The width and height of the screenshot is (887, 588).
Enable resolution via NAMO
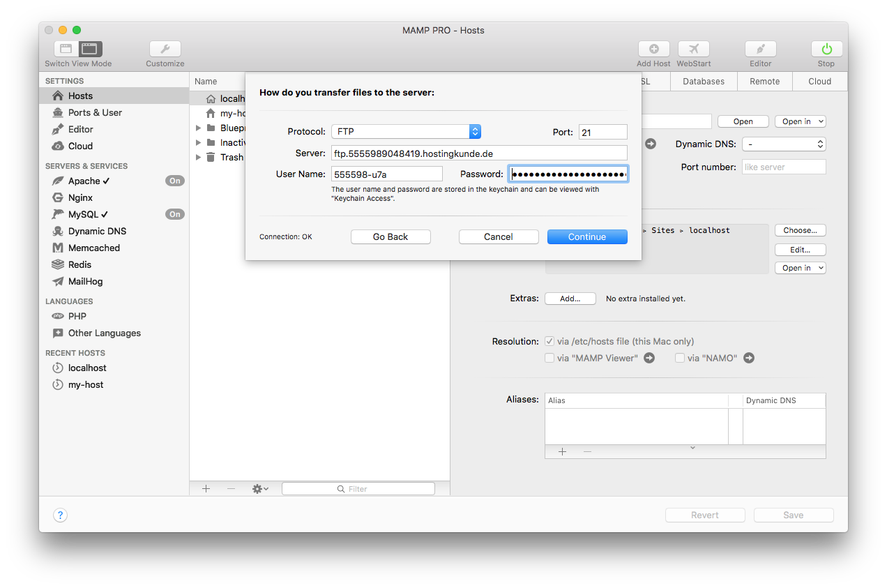(679, 358)
